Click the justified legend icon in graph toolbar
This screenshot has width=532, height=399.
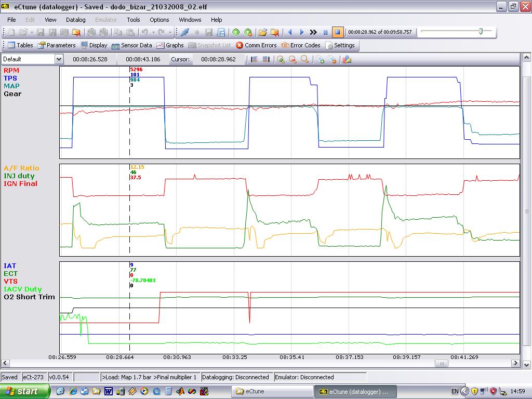point(266,59)
